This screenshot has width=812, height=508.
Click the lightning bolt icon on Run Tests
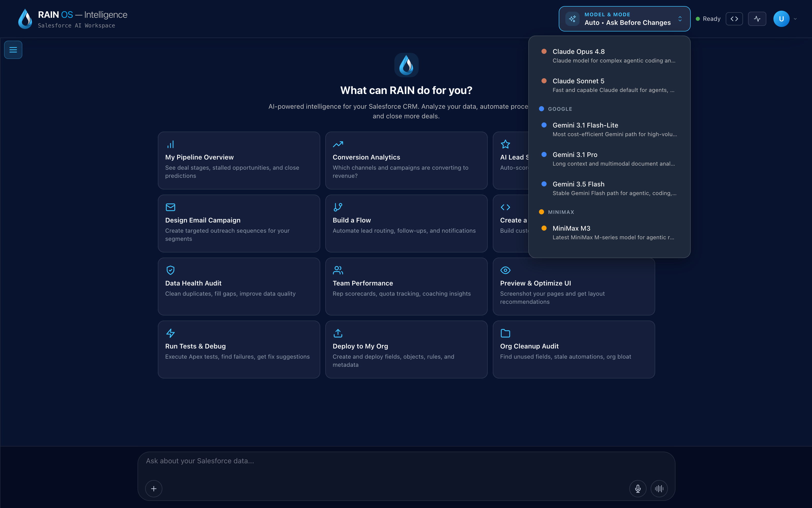pos(171,333)
